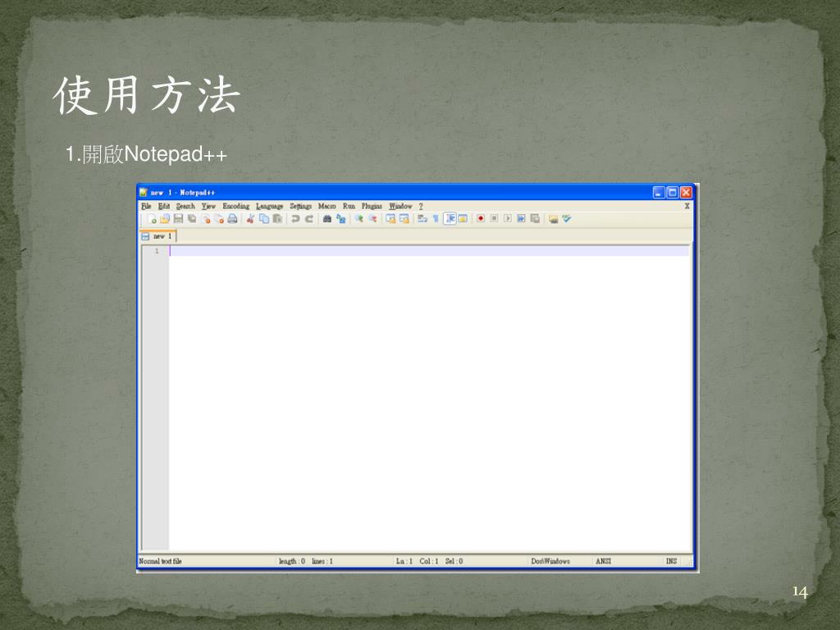Click the Print toolbar icon

232,218
